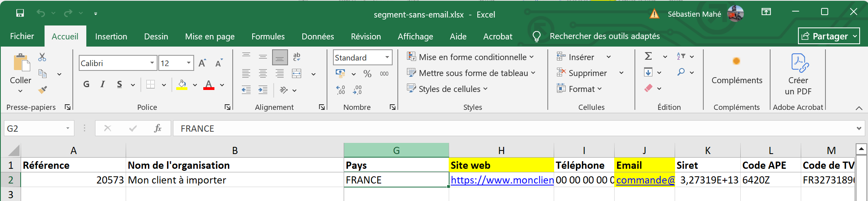Open the monclient website link in H2

501,180
